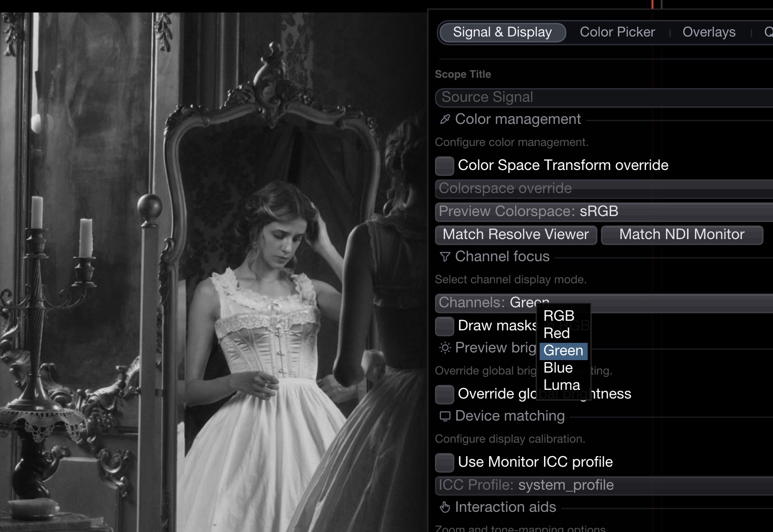This screenshot has height=532, width=773.
Task: Enable Color Space Transform override checkbox
Action: (445, 166)
